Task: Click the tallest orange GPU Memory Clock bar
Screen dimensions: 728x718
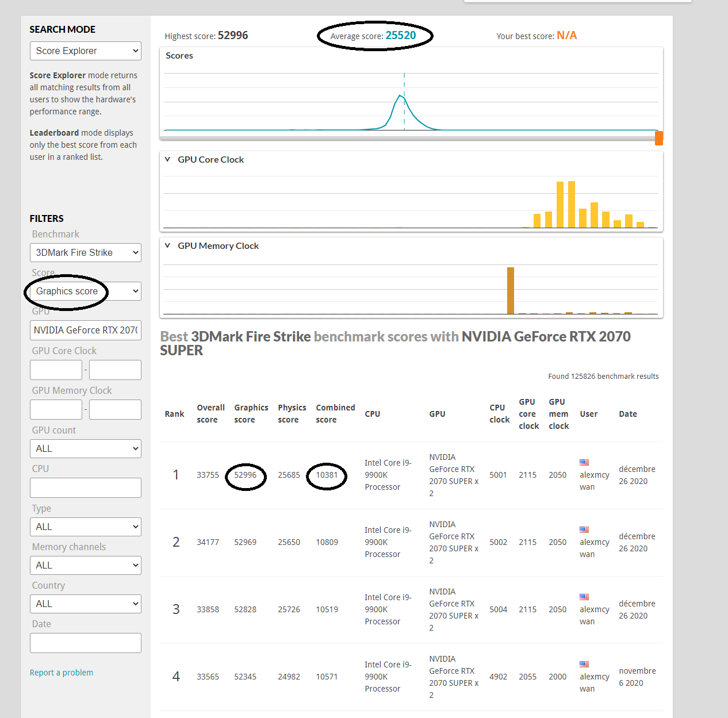Action: [511, 290]
